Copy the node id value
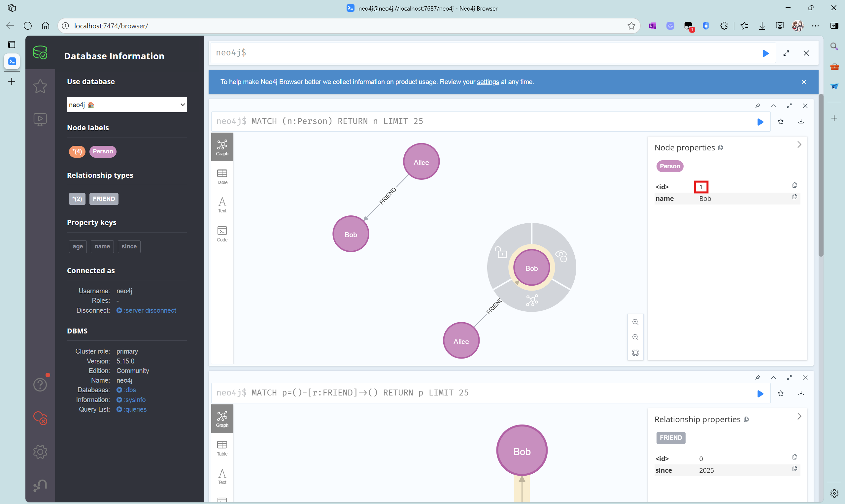845x504 pixels. click(794, 185)
